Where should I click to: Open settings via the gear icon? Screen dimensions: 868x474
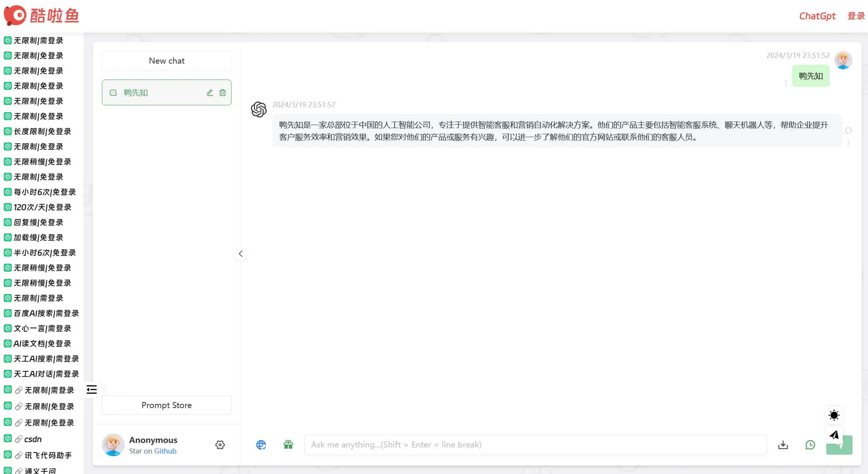(220, 445)
